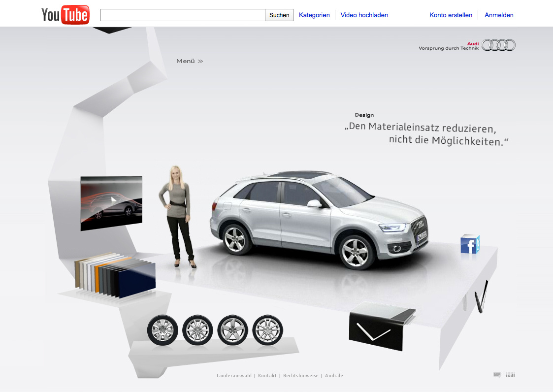Select the first five-spoke wheel rim
This screenshot has height=392, width=553.
[x=162, y=330]
